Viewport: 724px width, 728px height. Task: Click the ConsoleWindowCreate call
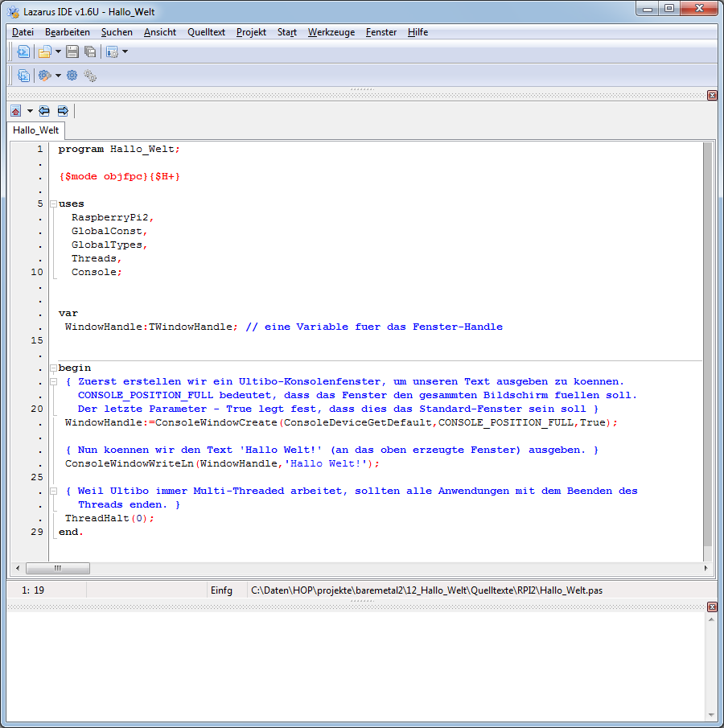[341, 422]
